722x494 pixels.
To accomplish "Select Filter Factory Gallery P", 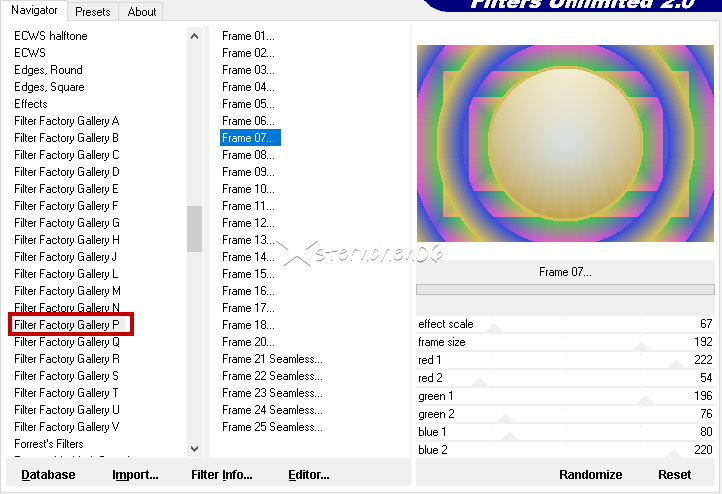I will (67, 325).
